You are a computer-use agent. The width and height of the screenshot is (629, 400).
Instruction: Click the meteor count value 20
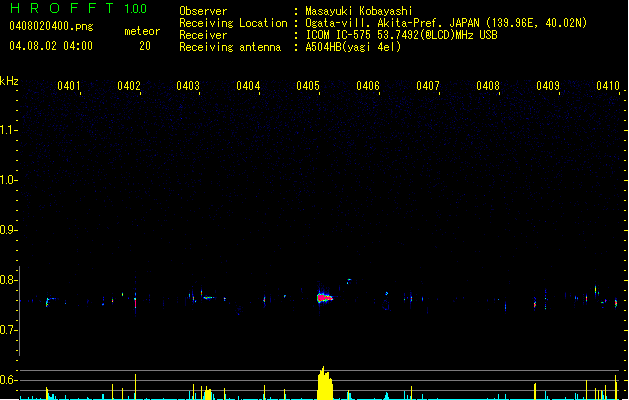tap(145, 46)
